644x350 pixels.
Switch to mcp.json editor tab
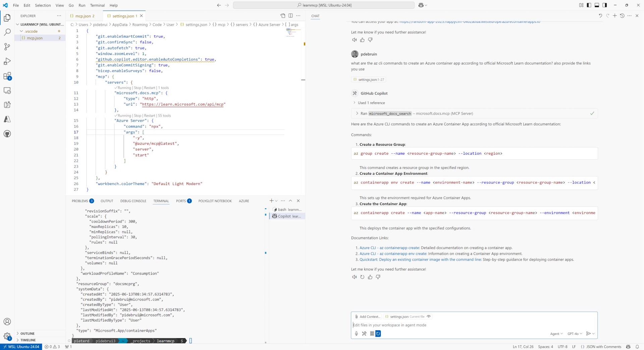(84, 16)
